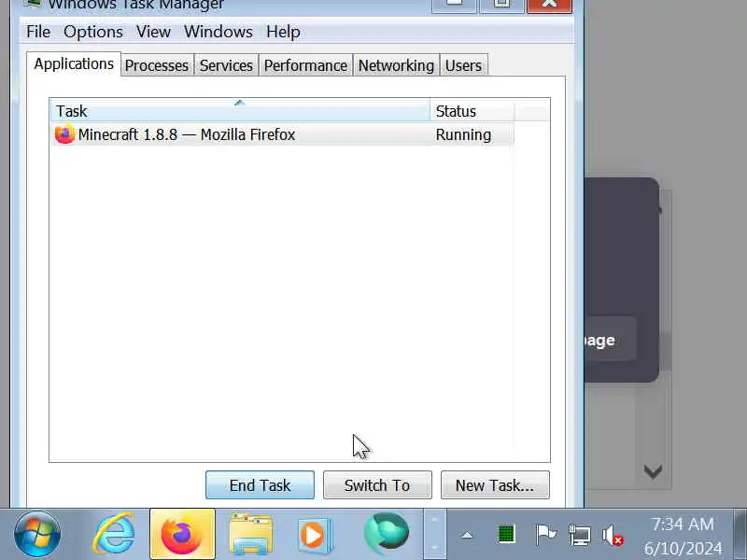Sort by the Task column header
747x560 pixels.
240,111
